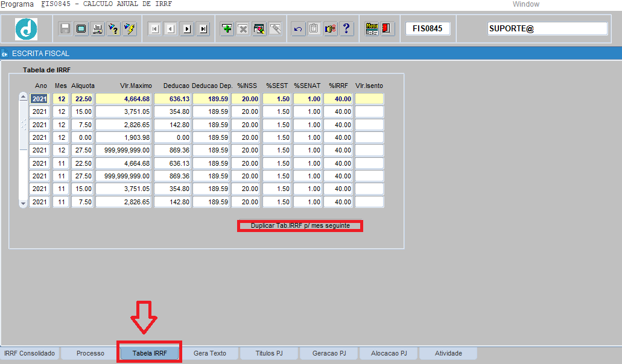Image resolution: width=622 pixels, height=364 pixels.
Task: Click Vlr.Maximo 1,903.98 cell
Action: (x=123, y=137)
